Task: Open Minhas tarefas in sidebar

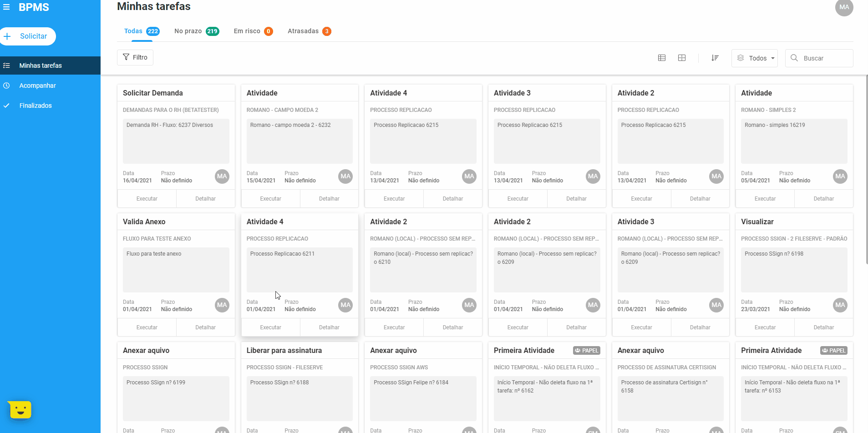Action: 50,65
